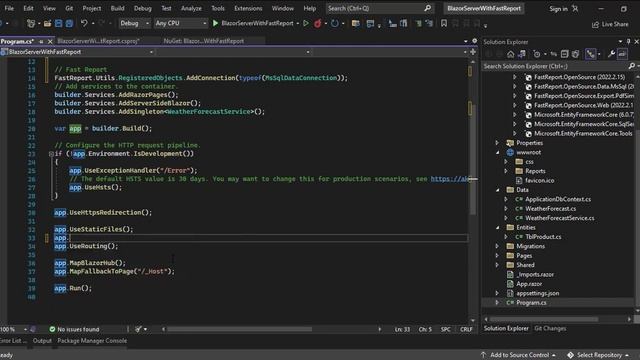The image size is (640, 360).
Task: Click Select Repository button
Action: tap(599, 355)
